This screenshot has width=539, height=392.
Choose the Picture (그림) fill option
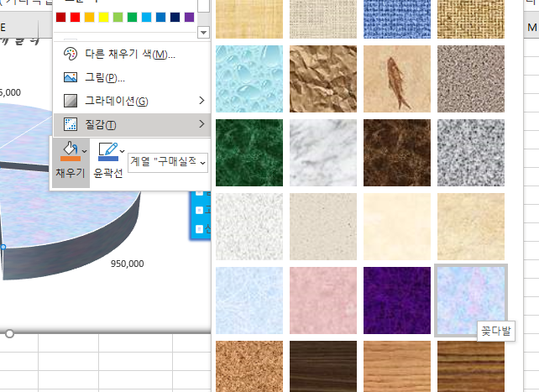click(105, 78)
